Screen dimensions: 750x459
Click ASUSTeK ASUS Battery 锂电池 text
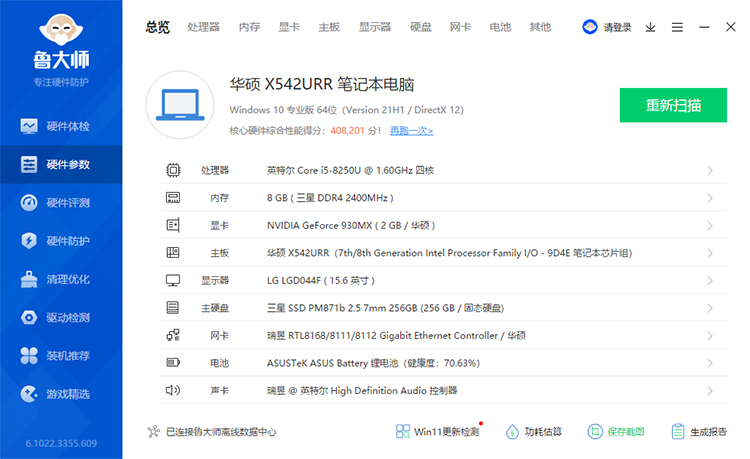pyautogui.click(x=373, y=363)
